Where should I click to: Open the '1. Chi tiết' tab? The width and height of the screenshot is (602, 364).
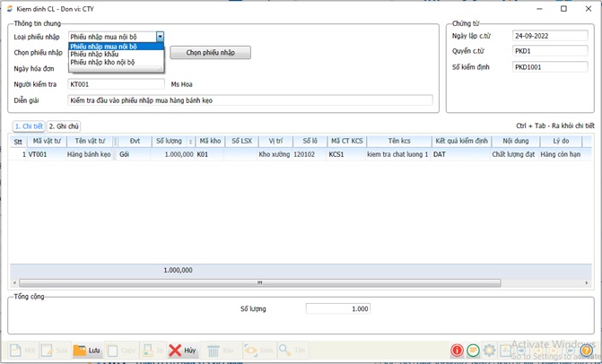(x=28, y=126)
